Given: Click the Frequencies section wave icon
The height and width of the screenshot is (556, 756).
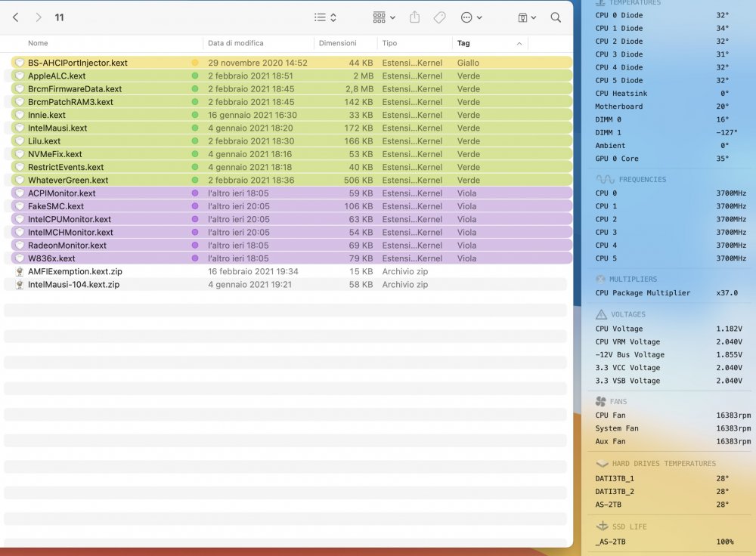Looking at the screenshot, I should coord(605,180).
